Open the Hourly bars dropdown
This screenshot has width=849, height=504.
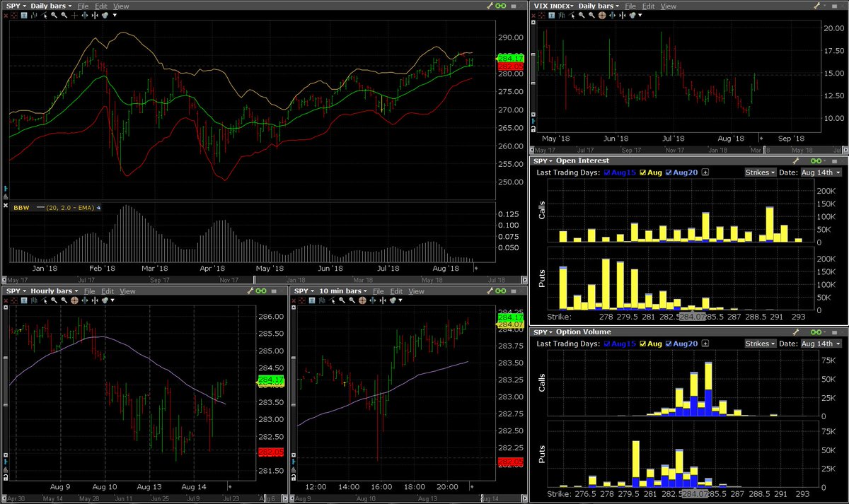click(54, 291)
